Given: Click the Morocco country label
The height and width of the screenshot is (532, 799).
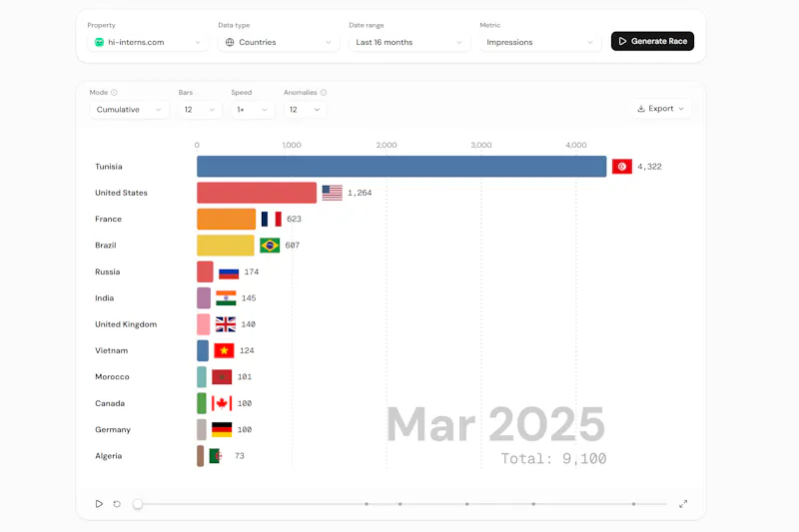Looking at the screenshot, I should click(x=112, y=377).
